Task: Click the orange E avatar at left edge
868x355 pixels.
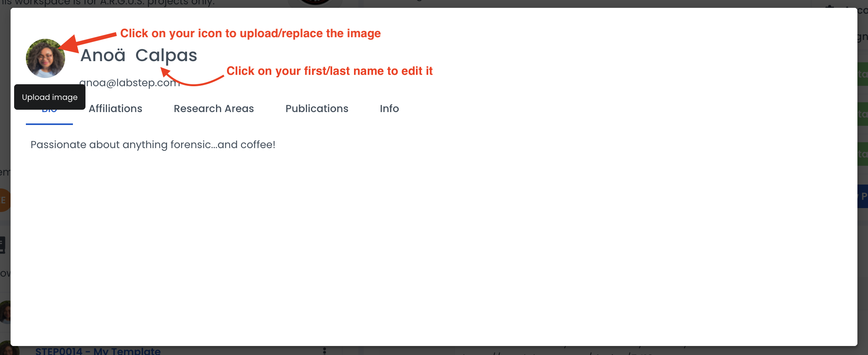Action: pyautogui.click(x=4, y=200)
